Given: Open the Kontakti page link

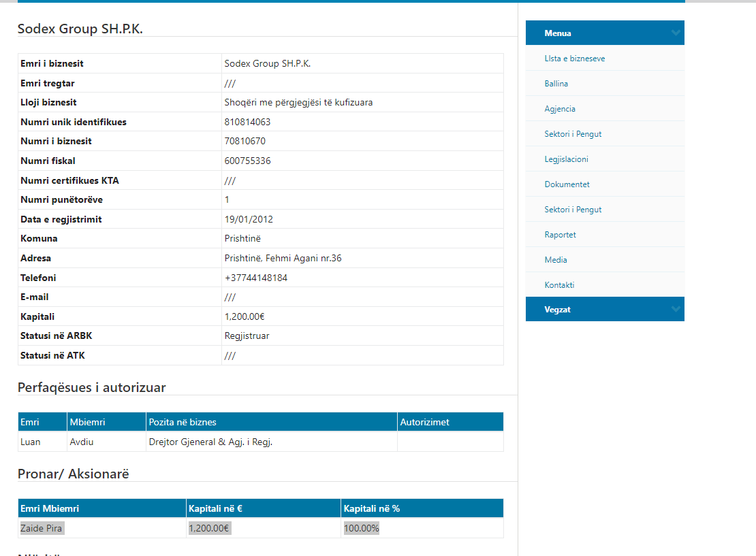Looking at the screenshot, I should coord(559,285).
